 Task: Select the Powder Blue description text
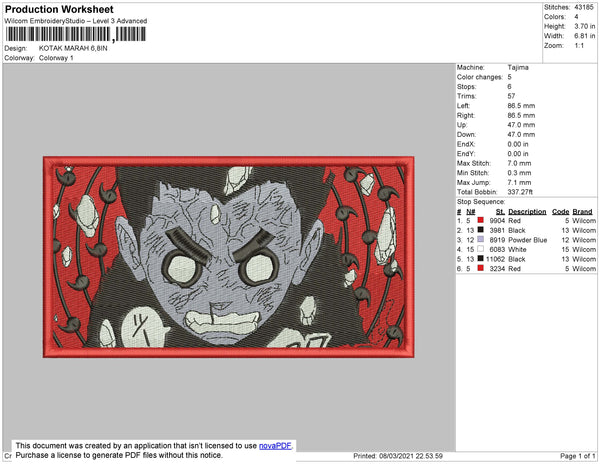coord(527,240)
